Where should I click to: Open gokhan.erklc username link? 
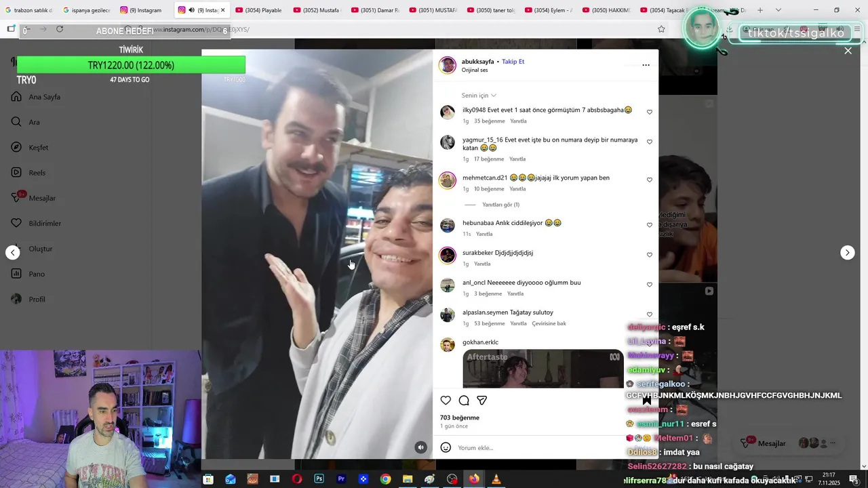(x=480, y=342)
